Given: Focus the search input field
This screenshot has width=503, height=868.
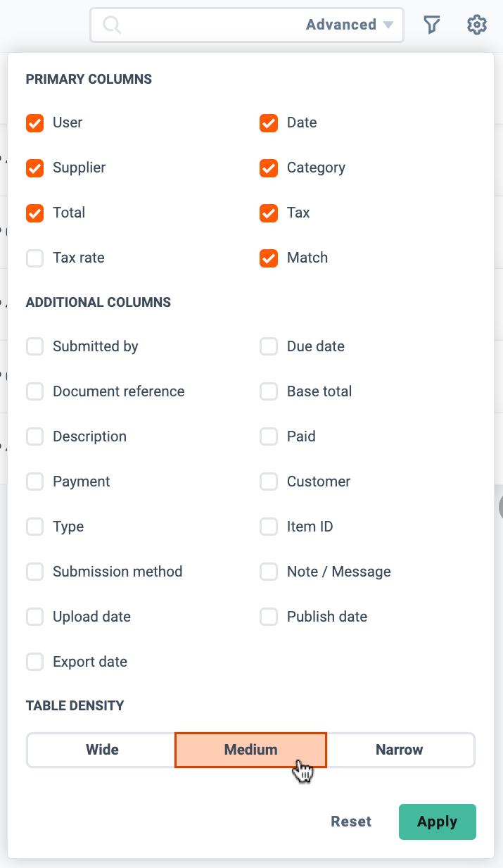Looking at the screenshot, I should 211,25.
